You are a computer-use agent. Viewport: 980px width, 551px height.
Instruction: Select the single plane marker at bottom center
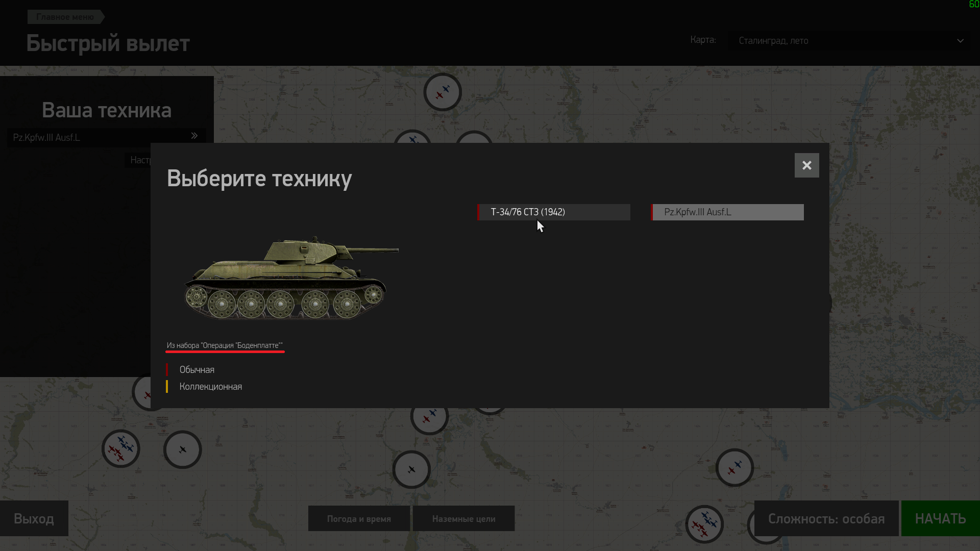coord(411,469)
